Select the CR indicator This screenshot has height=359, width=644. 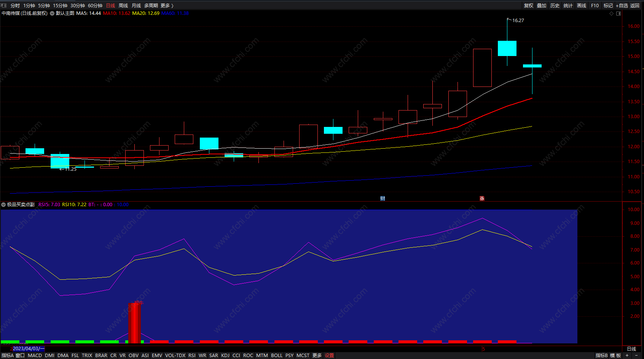(113, 355)
